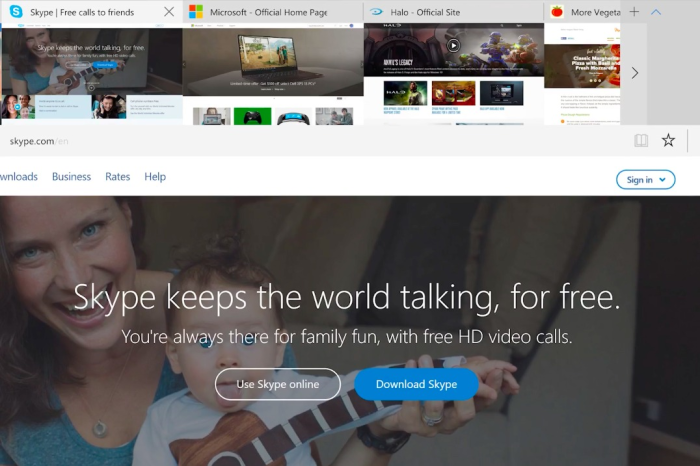Open the Microsoft page preview thumbnail
The image size is (700, 466).
(273, 74)
